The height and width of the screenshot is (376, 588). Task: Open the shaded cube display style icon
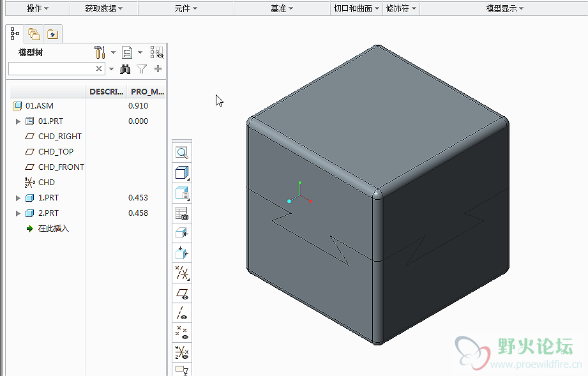pos(182,173)
